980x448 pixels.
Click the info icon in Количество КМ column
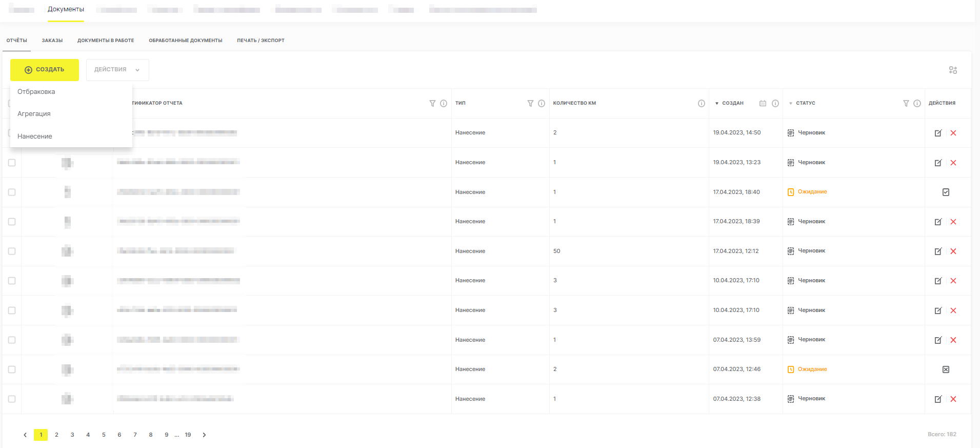coord(701,103)
